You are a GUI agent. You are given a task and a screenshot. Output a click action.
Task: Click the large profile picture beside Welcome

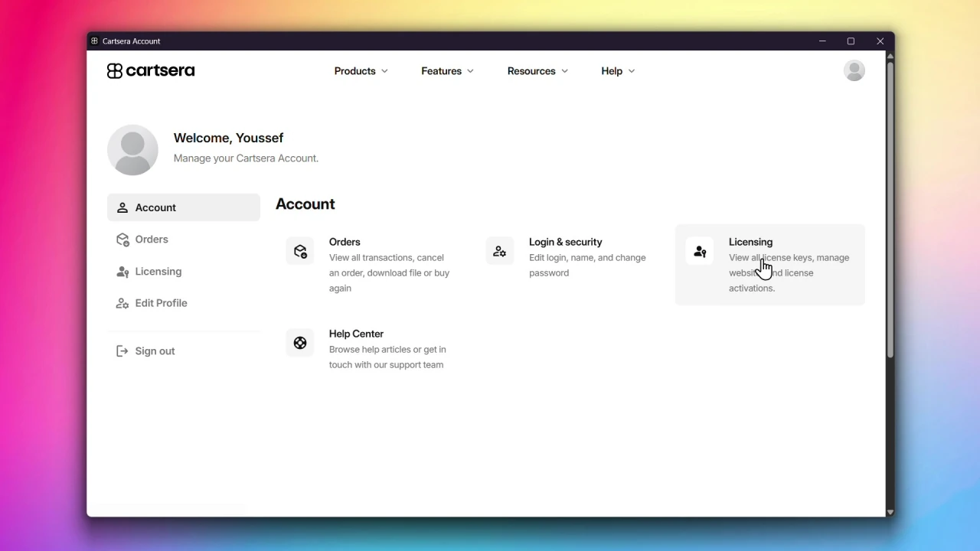pos(132,150)
